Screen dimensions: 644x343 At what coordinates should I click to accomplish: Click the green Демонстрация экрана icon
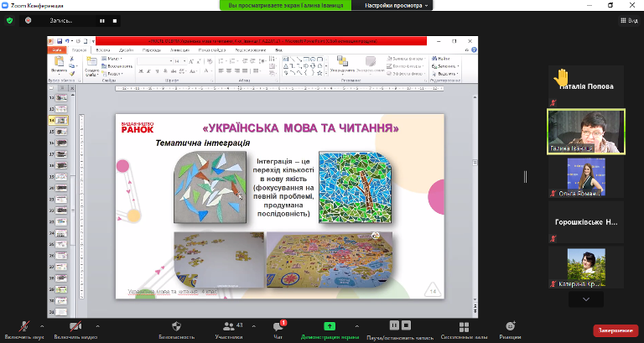330,326
